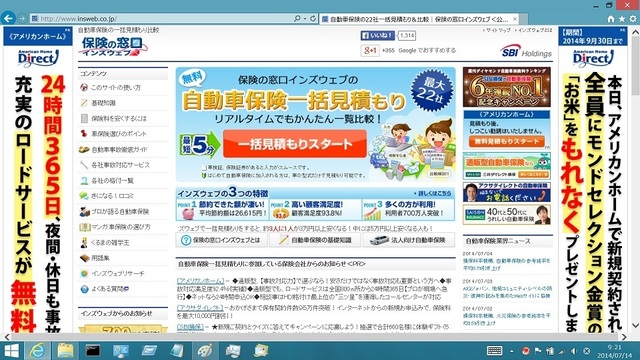The height and width of the screenshot is (360, 640).
Task: Close the insweb browser tab
Action: (515, 19)
